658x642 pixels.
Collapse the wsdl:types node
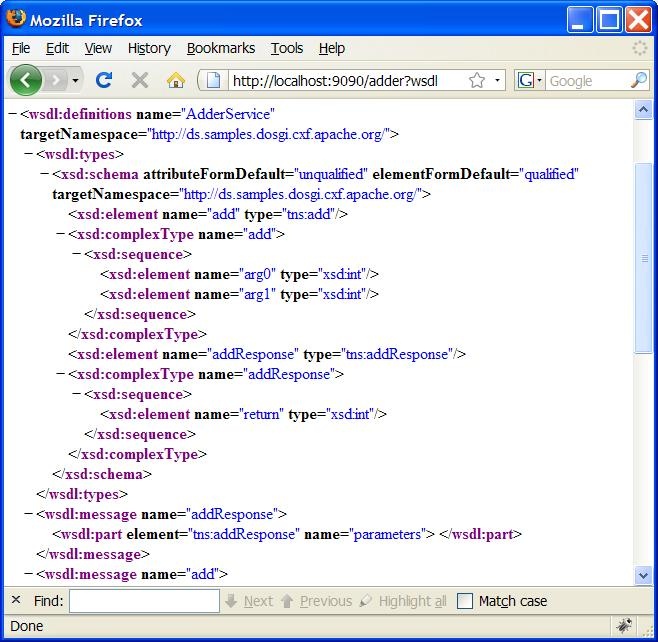tap(29, 154)
